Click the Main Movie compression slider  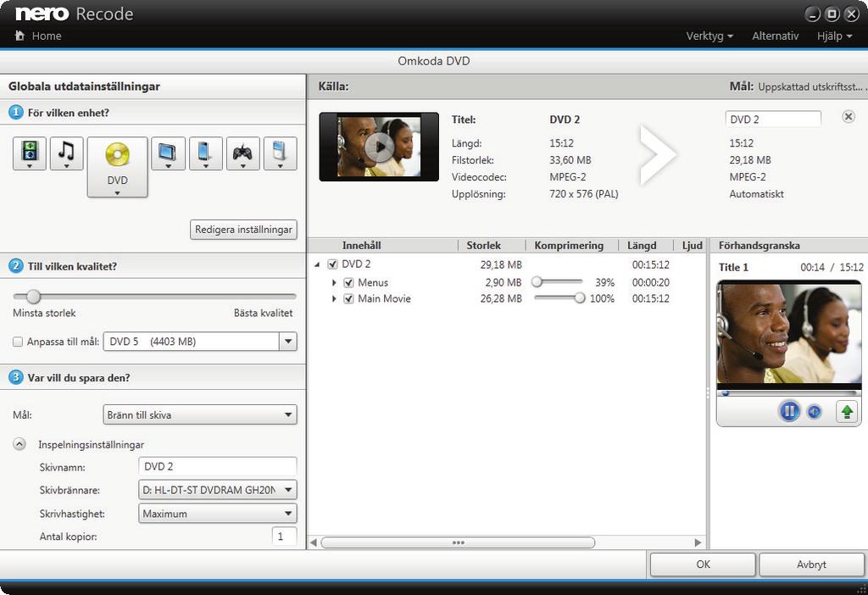pyautogui.click(x=559, y=298)
